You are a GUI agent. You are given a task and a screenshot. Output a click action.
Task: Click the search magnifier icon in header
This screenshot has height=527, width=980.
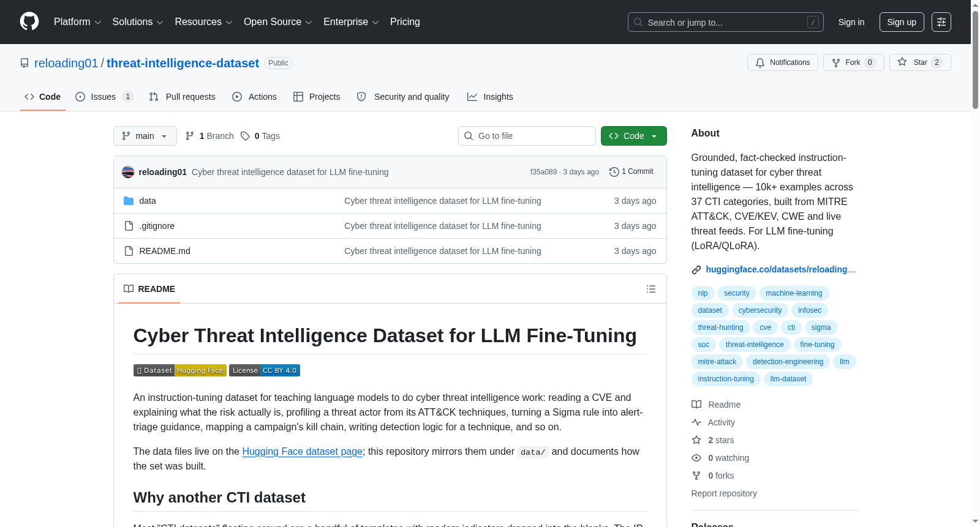638,22
